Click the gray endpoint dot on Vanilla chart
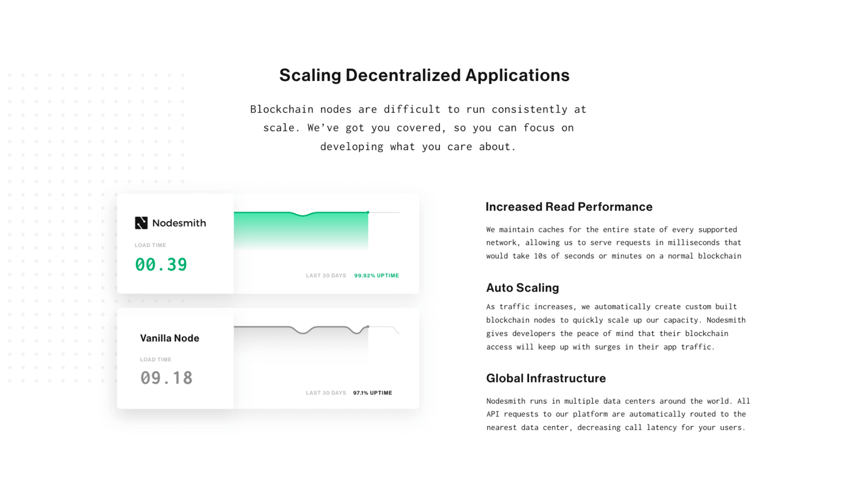The height and width of the screenshot is (504, 849). click(368, 327)
